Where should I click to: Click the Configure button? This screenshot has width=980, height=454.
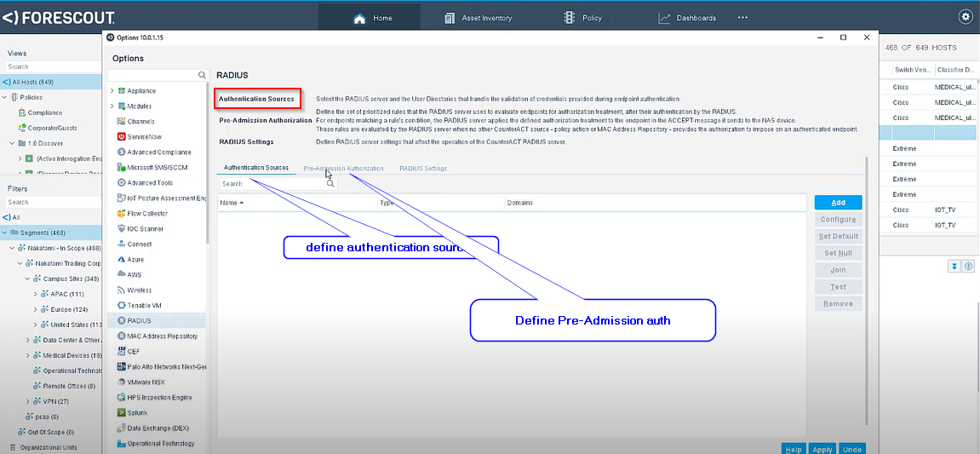[838, 220]
